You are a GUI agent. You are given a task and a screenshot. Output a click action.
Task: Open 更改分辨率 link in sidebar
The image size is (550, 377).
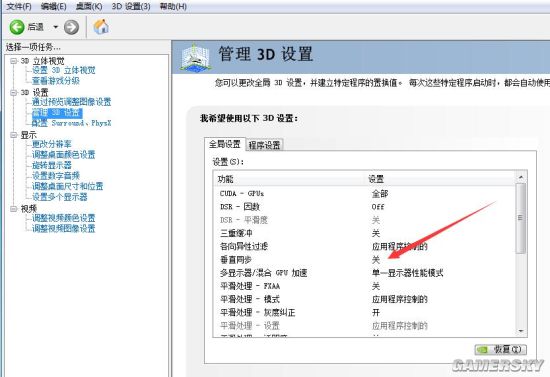tap(52, 144)
